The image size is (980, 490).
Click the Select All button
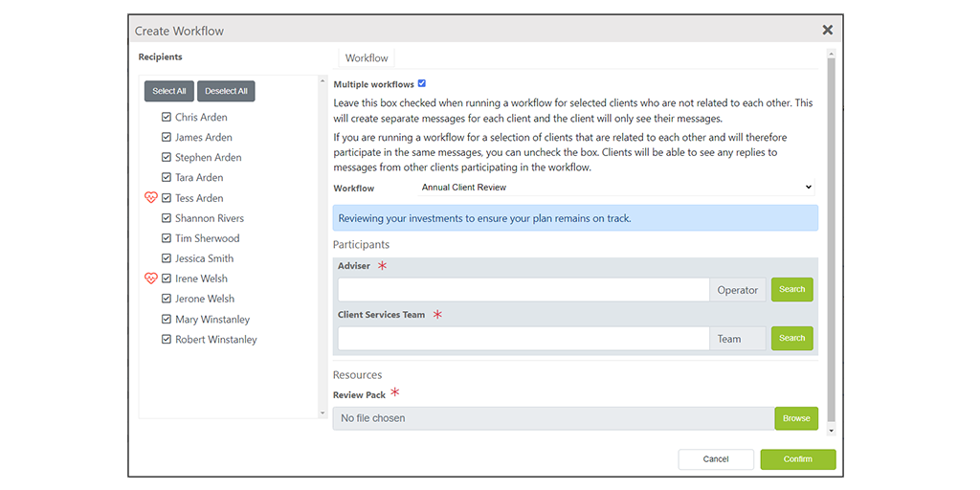(169, 91)
